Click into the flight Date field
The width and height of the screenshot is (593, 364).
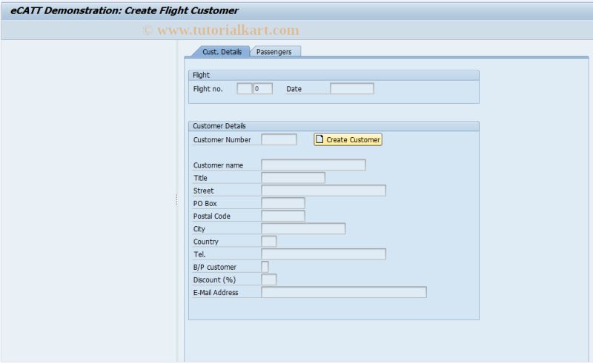[x=351, y=89]
